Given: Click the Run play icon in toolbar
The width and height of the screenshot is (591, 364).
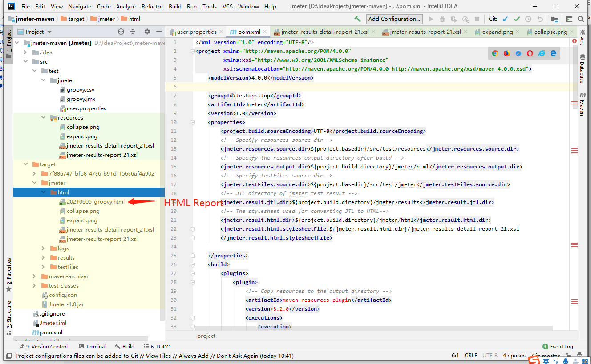Looking at the screenshot, I should (x=431, y=19).
